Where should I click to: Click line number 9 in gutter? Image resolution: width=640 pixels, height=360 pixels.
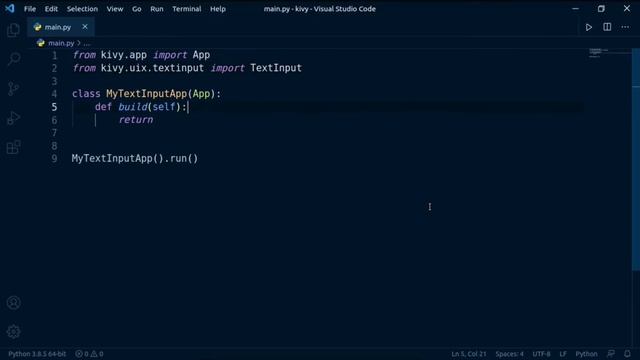click(x=54, y=159)
